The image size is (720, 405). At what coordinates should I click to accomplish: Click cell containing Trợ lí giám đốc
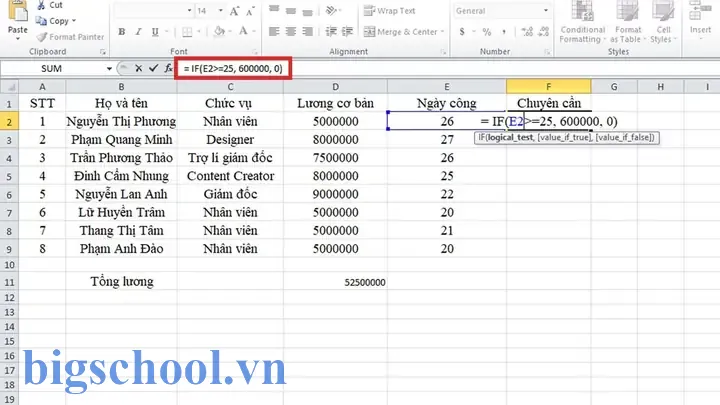pyautogui.click(x=230, y=158)
